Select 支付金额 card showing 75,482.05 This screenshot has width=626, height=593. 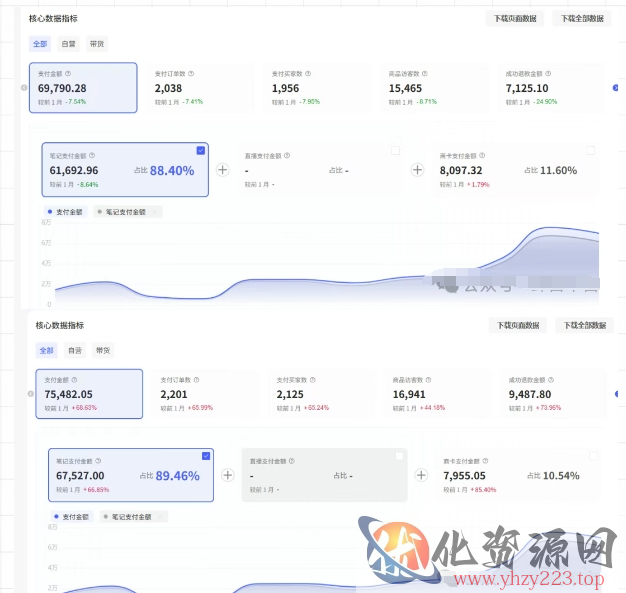[x=89, y=394]
